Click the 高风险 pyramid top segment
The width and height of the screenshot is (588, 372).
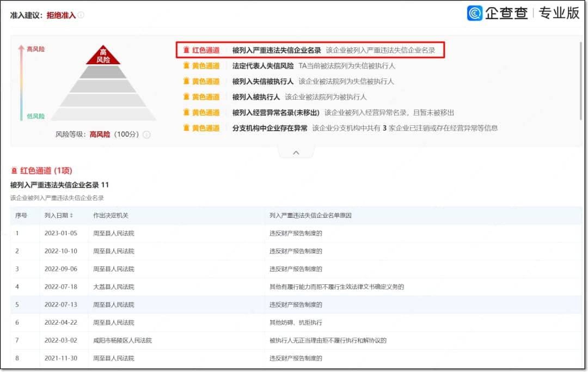(x=103, y=56)
